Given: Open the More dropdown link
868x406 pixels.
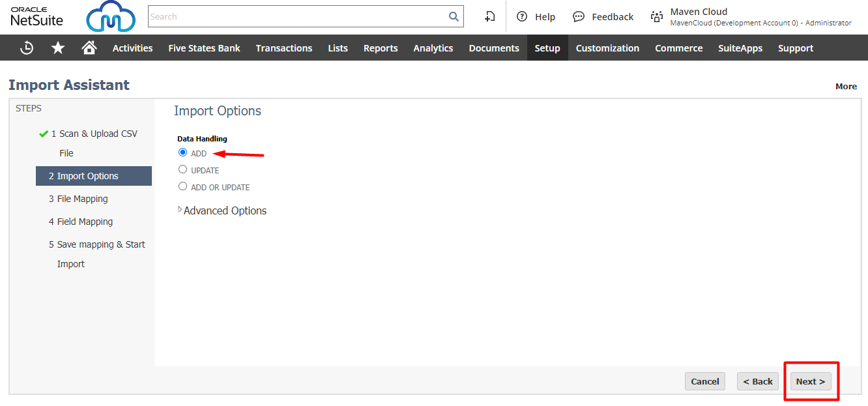Looking at the screenshot, I should [846, 86].
